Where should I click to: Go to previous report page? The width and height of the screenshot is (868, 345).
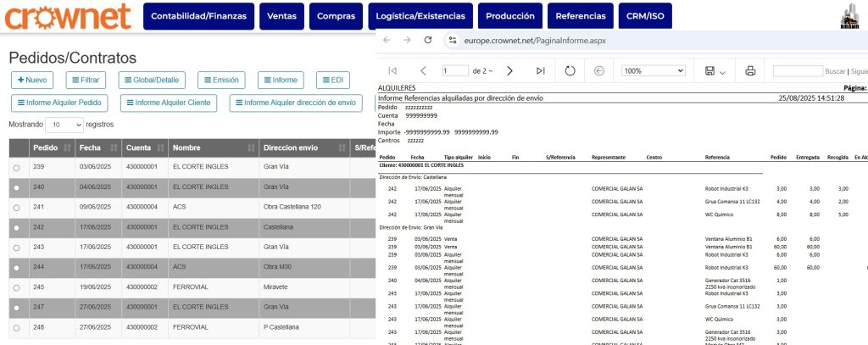click(x=424, y=71)
